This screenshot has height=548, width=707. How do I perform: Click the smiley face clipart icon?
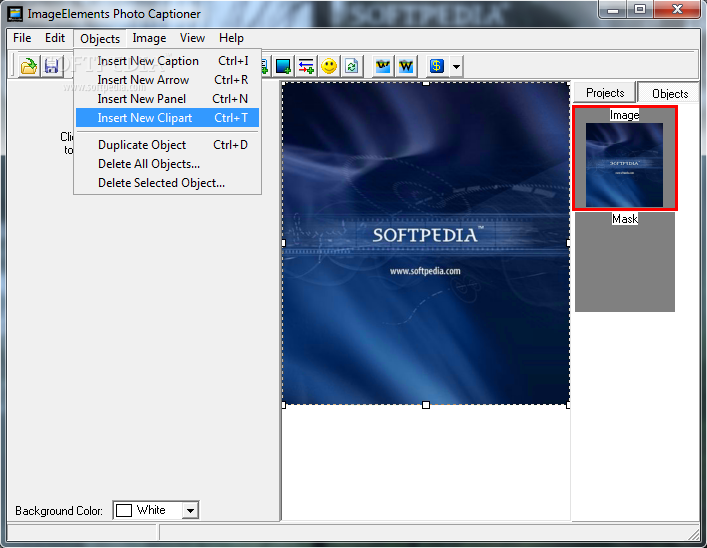[329, 66]
